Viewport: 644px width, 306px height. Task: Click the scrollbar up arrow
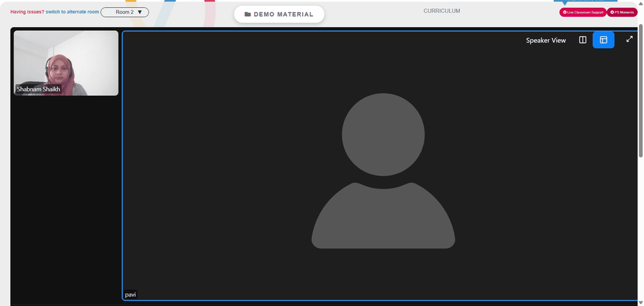641,3
